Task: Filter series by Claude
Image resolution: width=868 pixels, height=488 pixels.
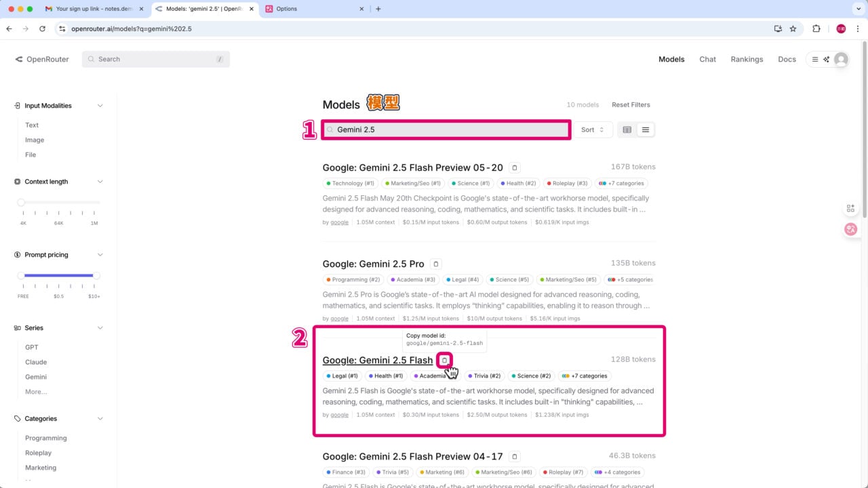Action: [x=36, y=362]
